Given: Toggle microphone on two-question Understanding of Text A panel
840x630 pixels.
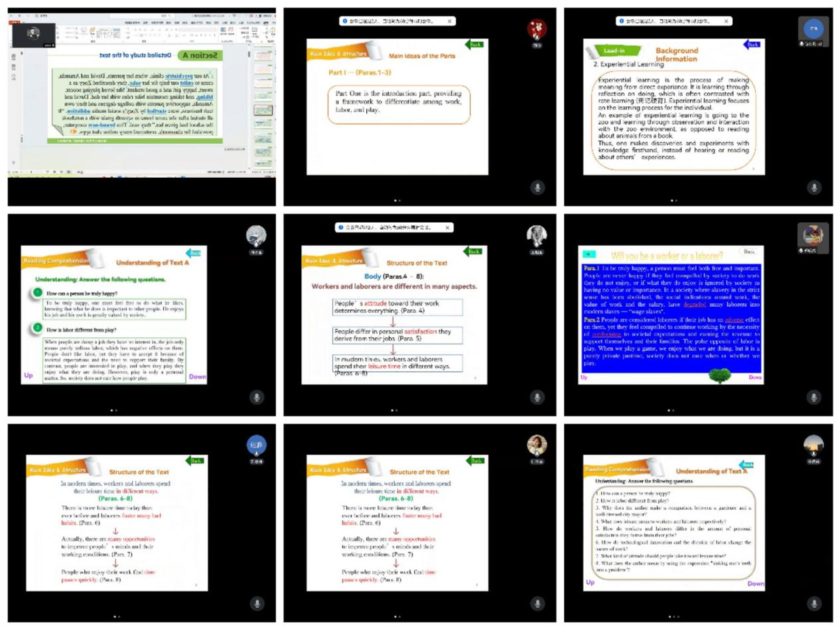Looking at the screenshot, I should click(x=257, y=397).
